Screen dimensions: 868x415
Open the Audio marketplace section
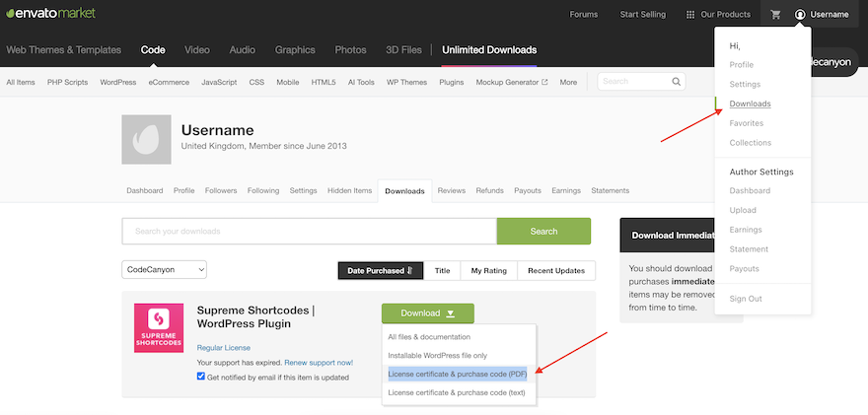(x=243, y=50)
